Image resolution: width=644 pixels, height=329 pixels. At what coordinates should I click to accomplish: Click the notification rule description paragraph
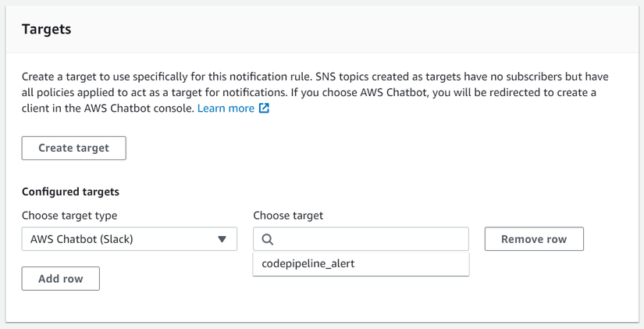pos(312,93)
